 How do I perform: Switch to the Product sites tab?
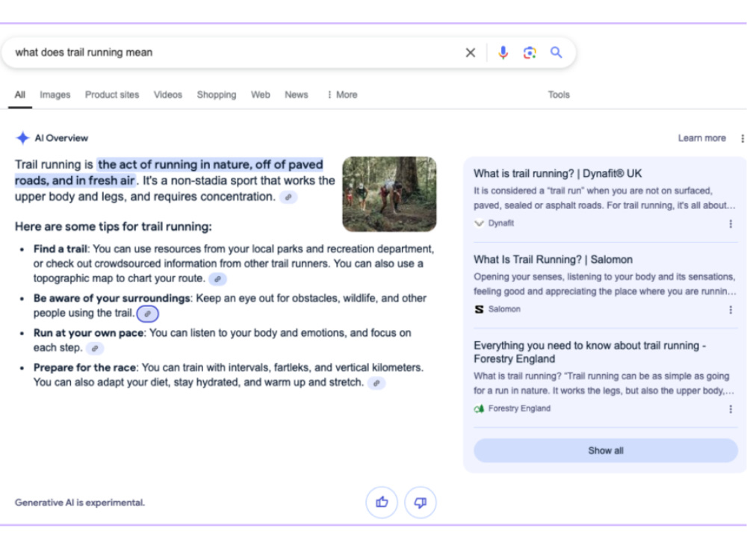coord(112,95)
